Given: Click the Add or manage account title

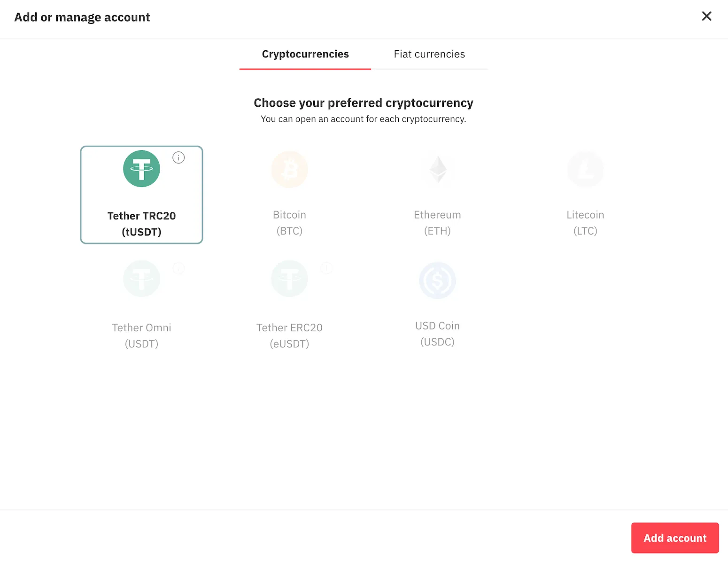Looking at the screenshot, I should pyautogui.click(x=82, y=17).
